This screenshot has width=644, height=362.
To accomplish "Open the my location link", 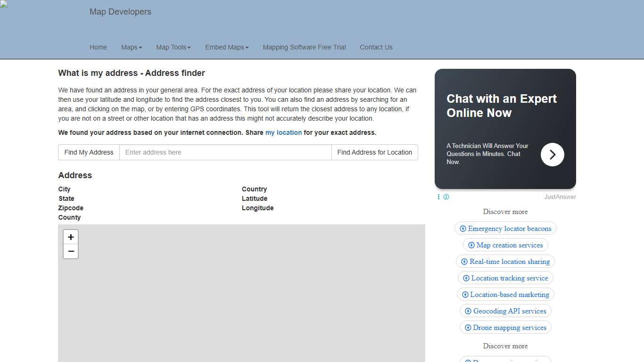I will click(x=283, y=132).
